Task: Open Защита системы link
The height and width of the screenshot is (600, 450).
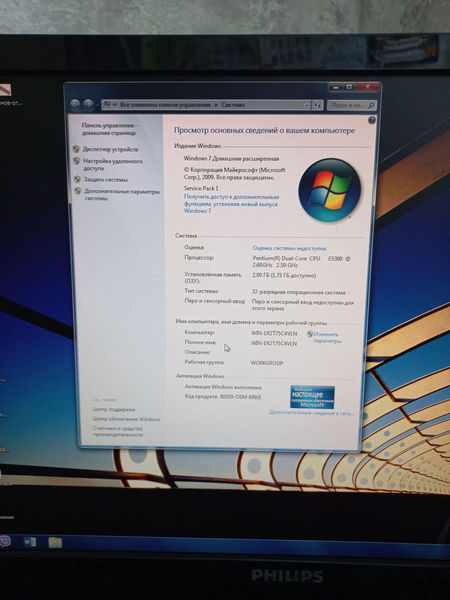Action: pos(106,179)
